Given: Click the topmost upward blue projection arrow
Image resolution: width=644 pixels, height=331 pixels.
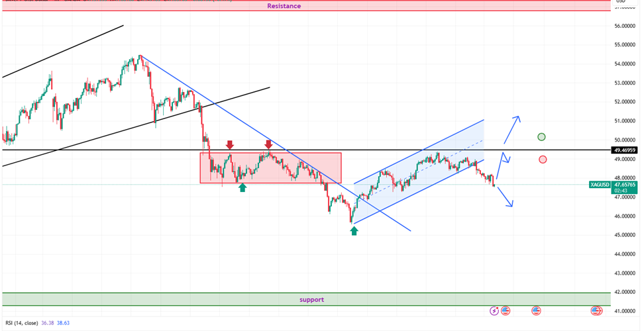Looking at the screenshot, I should (512, 128).
